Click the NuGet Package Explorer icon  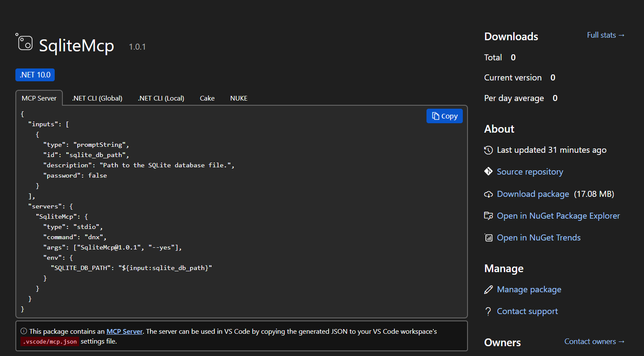tap(488, 216)
